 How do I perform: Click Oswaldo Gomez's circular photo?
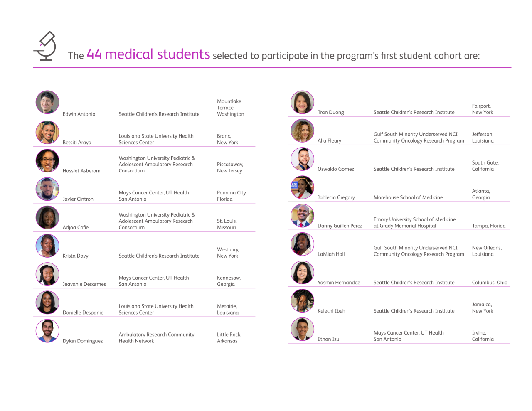(302, 159)
